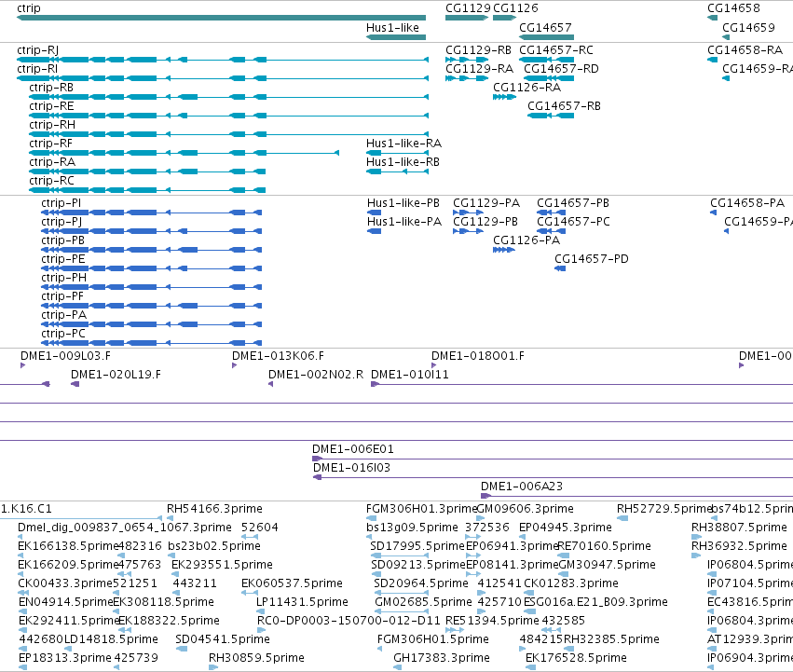Select protein ctrip-PF

62,297
